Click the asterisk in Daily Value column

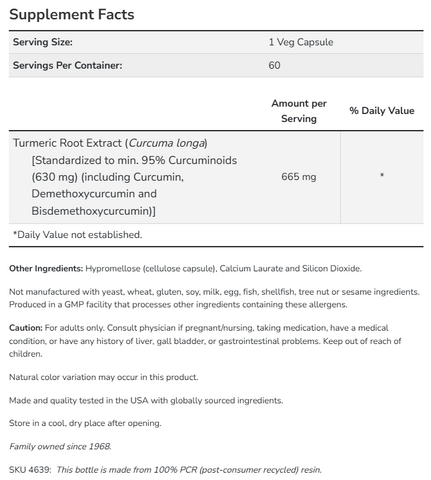coord(382,175)
